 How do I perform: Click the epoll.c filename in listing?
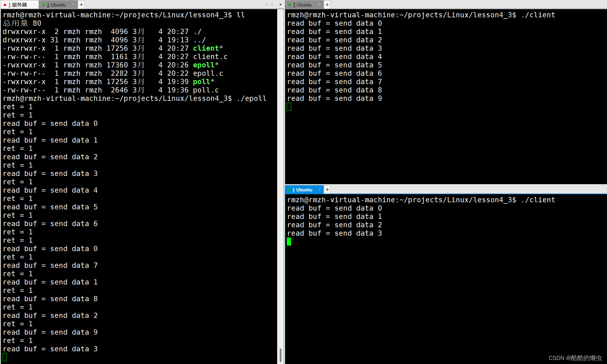[x=208, y=73]
